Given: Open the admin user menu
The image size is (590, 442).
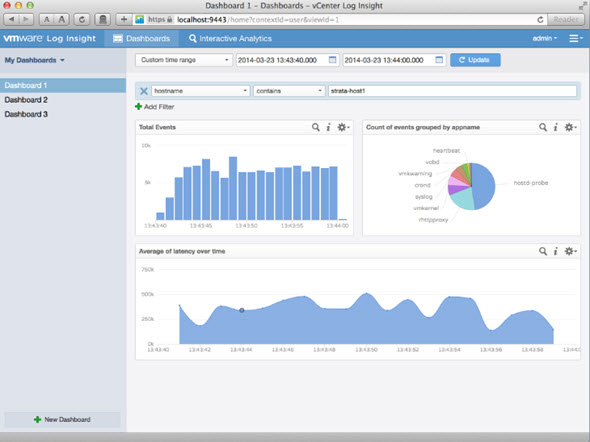Looking at the screenshot, I should [544, 38].
